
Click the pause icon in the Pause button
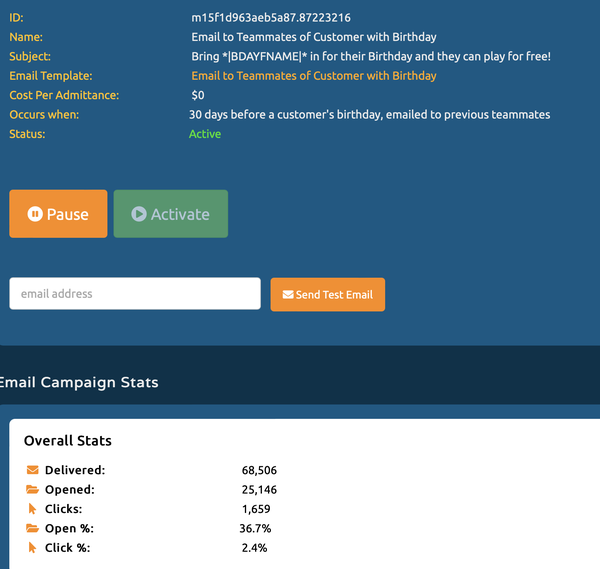point(35,214)
